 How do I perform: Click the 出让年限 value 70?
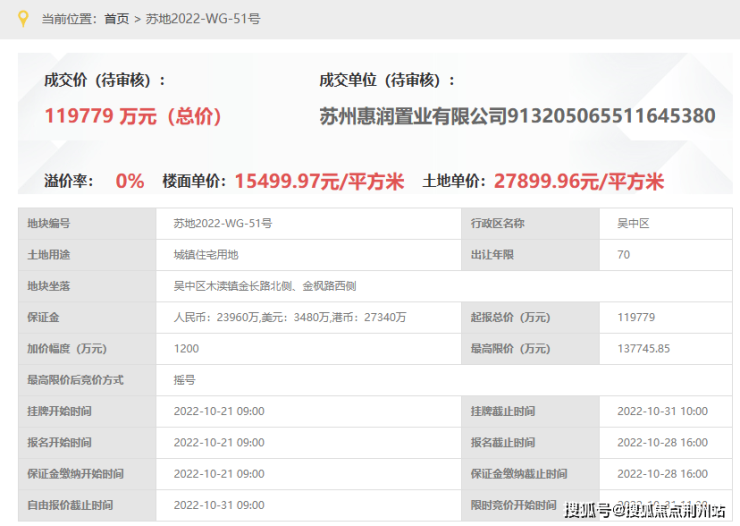point(623,255)
